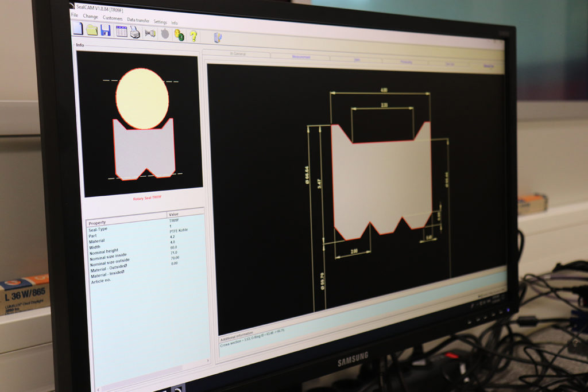Open the Change menu
This screenshot has height=392, width=588.
[x=90, y=17]
